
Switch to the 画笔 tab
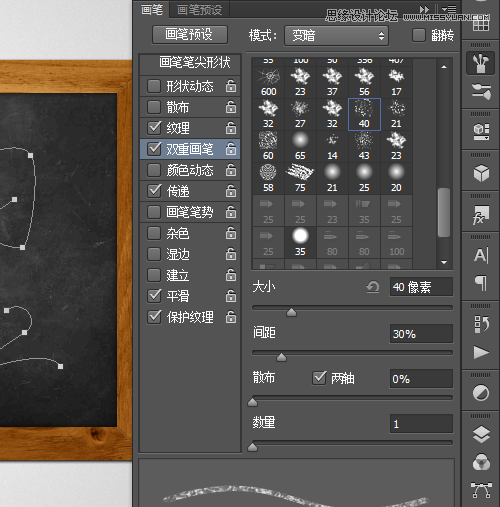[152, 10]
